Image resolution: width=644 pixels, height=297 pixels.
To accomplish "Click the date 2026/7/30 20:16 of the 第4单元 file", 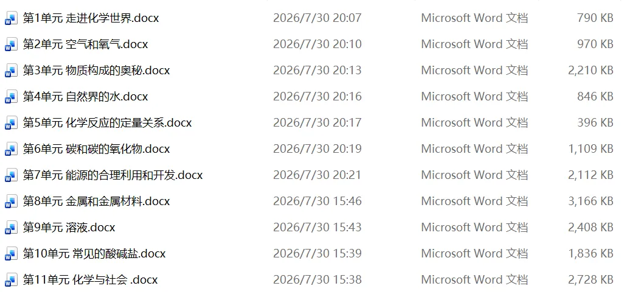I will 317,97.
